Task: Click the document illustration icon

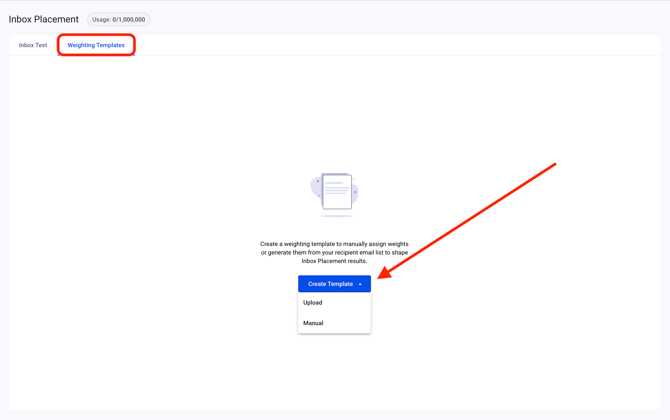Action: click(336, 191)
